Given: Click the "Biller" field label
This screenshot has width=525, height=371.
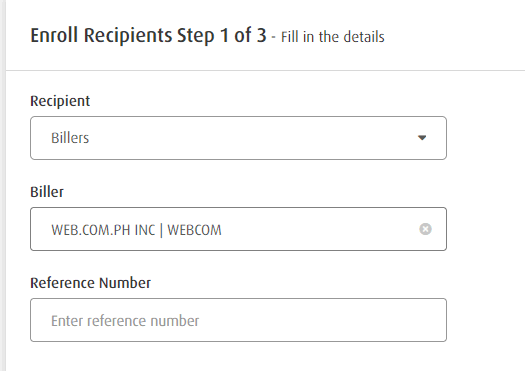Looking at the screenshot, I should click(x=47, y=192).
